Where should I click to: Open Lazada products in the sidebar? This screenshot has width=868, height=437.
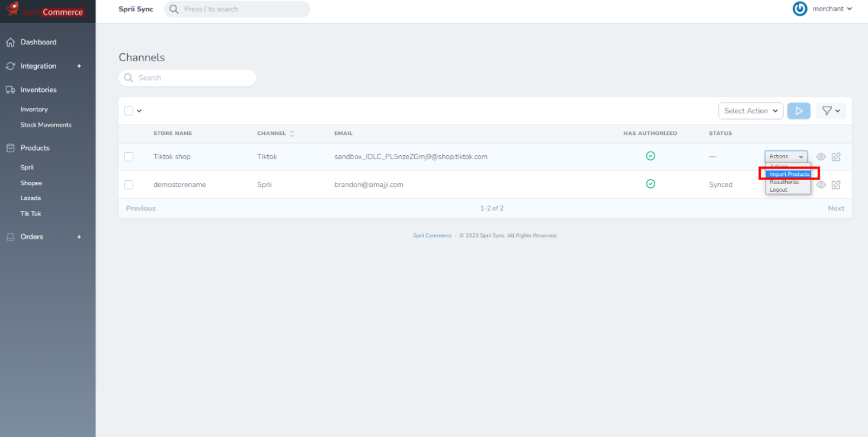(30, 198)
